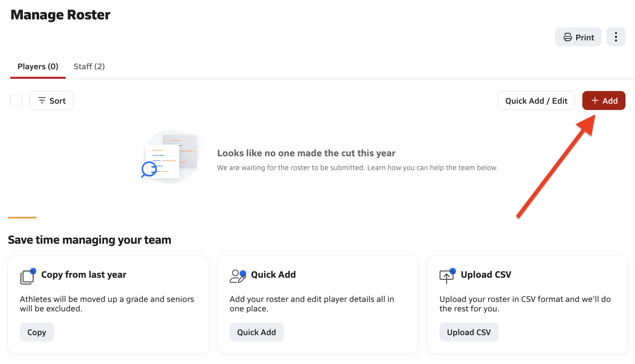Open Quick Add / Edit
635x364 pixels.
pyautogui.click(x=536, y=100)
